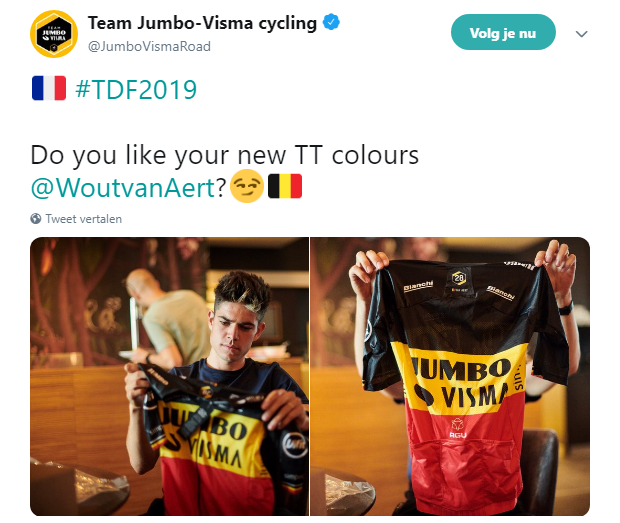This screenshot has width=620, height=523.
Task: Expand the tweet options chevron
Action: click(x=581, y=34)
